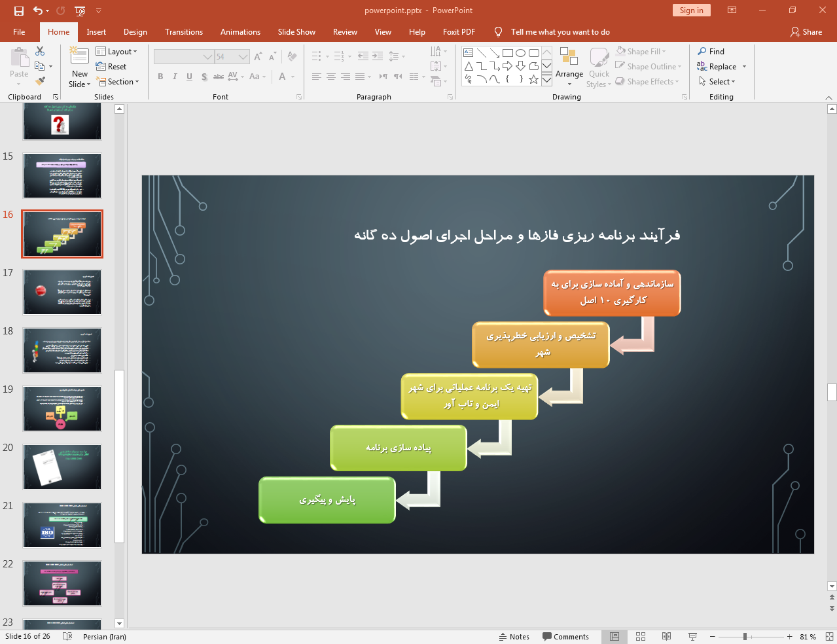Click the Format Painter brush icon
This screenshot has height=644, width=837.
[40, 81]
